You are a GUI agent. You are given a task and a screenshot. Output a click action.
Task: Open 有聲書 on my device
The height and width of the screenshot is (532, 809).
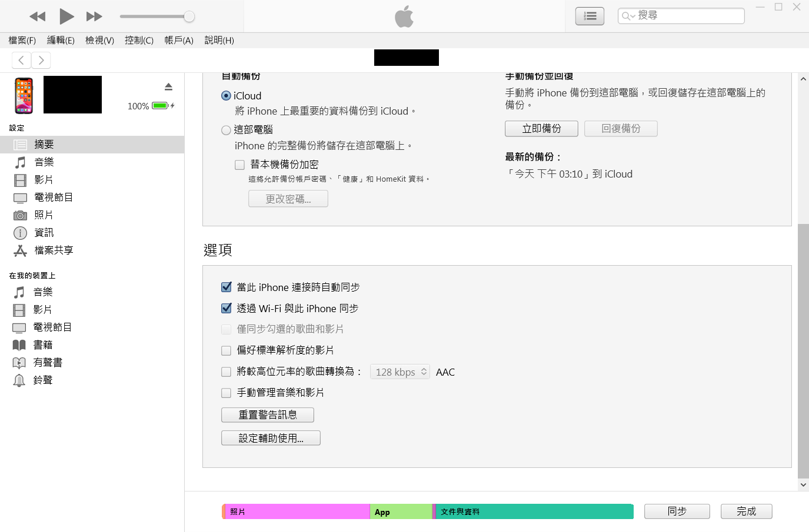click(x=92, y=363)
